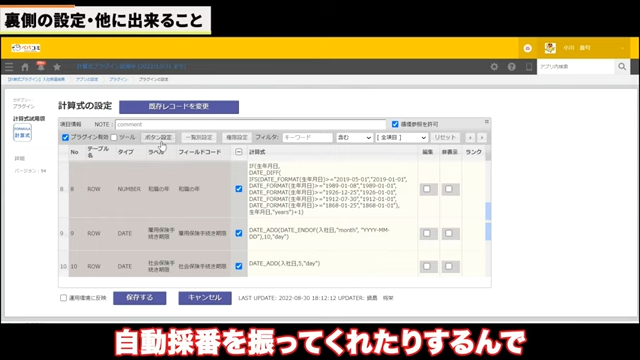
Task: Click the DATE_ADD(入社日,5,"day") formula cell
Action: 332,264
